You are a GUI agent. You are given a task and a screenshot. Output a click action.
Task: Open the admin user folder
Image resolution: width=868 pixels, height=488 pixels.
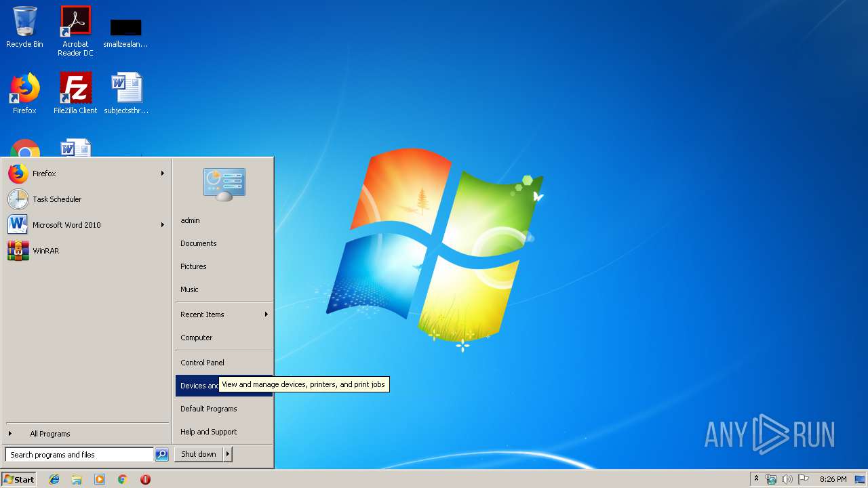click(x=224, y=220)
